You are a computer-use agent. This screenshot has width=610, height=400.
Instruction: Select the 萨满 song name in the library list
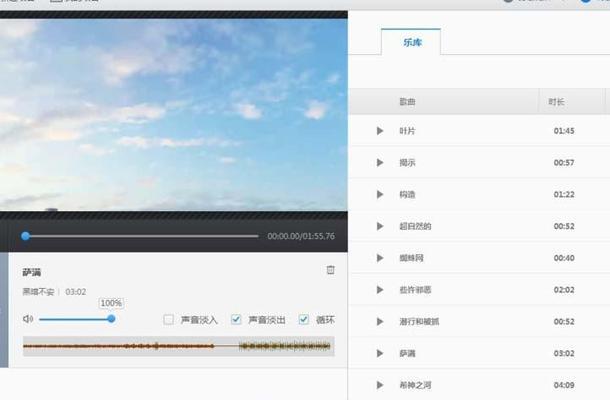[x=407, y=353]
